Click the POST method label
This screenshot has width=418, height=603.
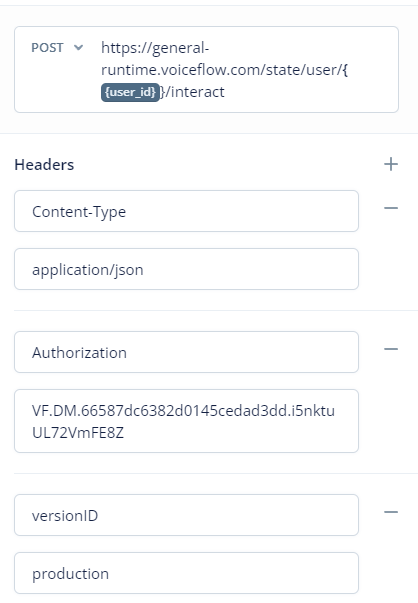click(x=47, y=48)
